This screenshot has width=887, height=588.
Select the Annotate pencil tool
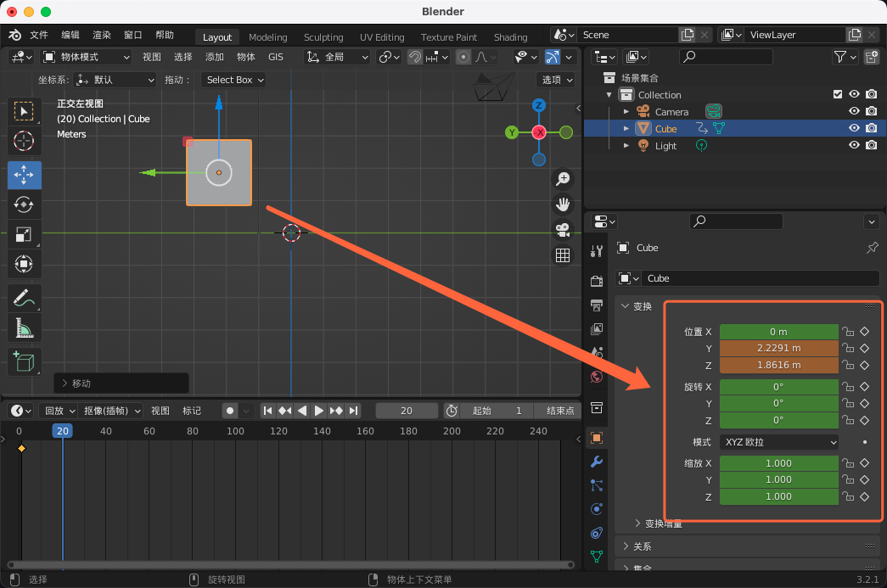click(x=24, y=298)
